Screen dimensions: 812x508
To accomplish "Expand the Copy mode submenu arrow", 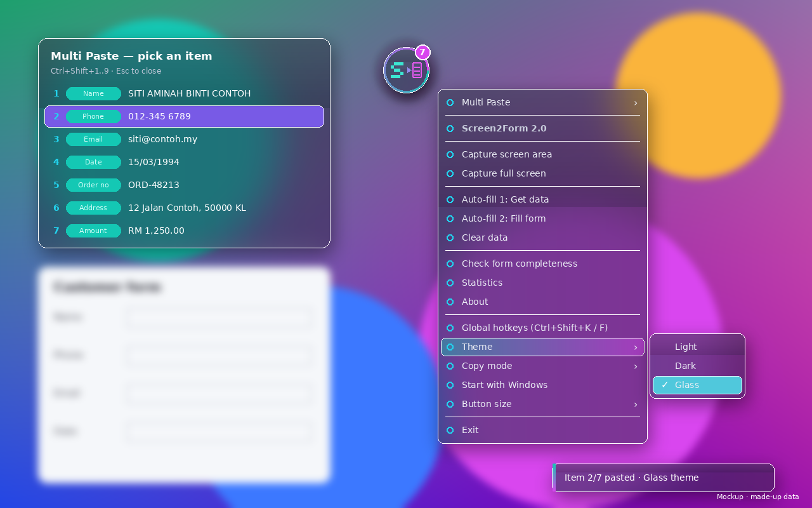I will click(x=635, y=366).
